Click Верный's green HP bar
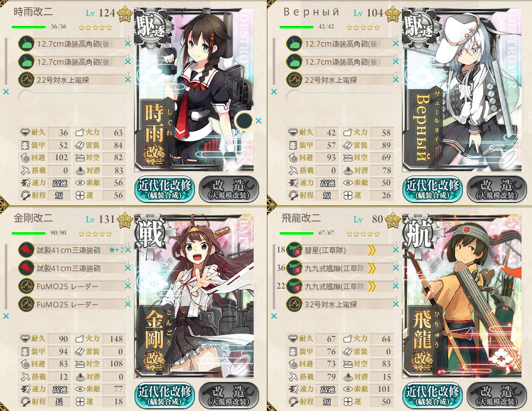The image size is (532, 411). tap(296, 27)
